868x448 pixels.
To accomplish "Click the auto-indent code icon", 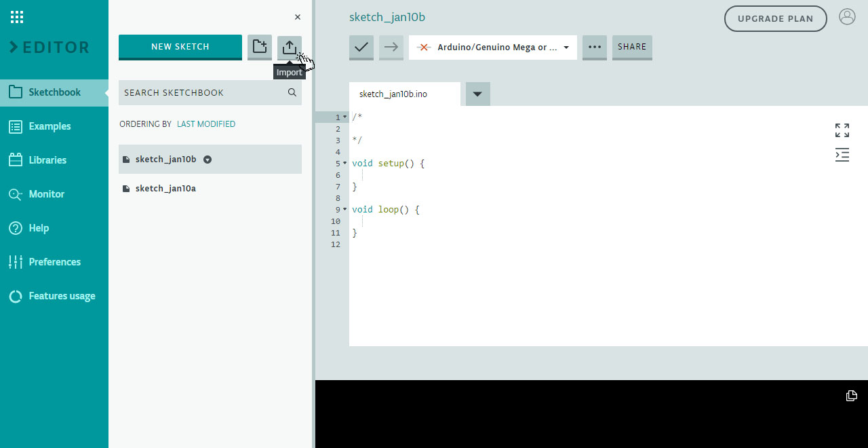I will [842, 155].
